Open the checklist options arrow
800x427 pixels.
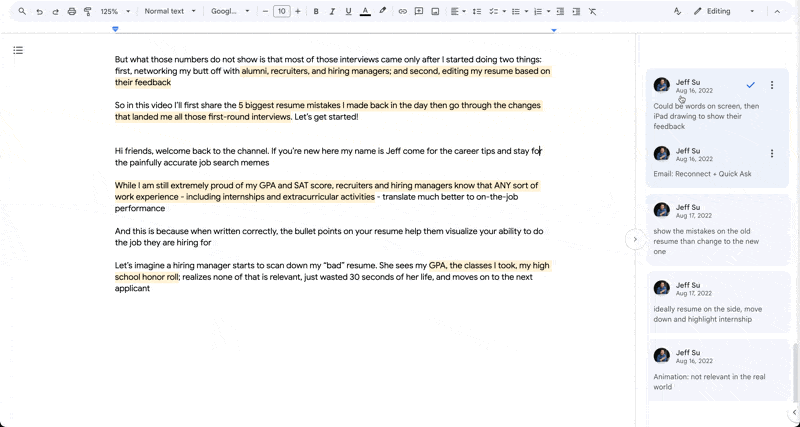click(504, 11)
